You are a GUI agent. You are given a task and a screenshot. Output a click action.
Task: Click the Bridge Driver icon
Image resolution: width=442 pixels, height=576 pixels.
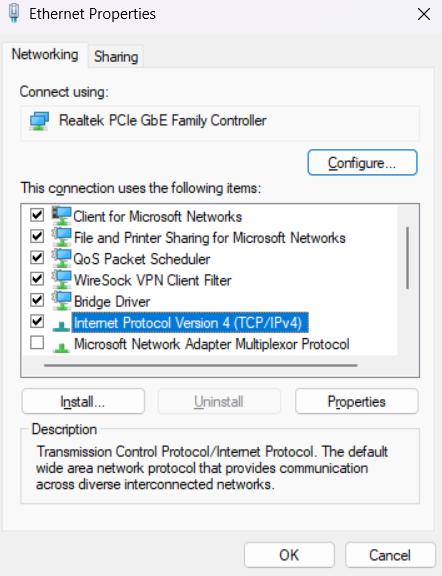pos(61,301)
